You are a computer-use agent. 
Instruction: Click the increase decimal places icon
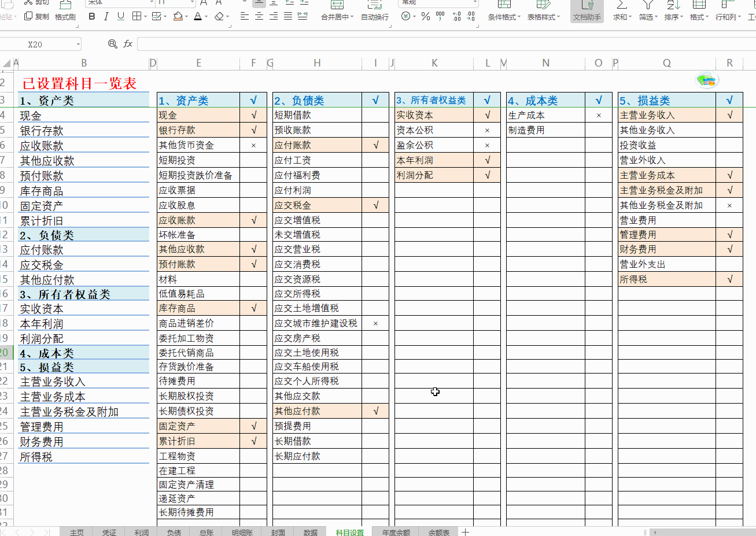tap(456, 16)
